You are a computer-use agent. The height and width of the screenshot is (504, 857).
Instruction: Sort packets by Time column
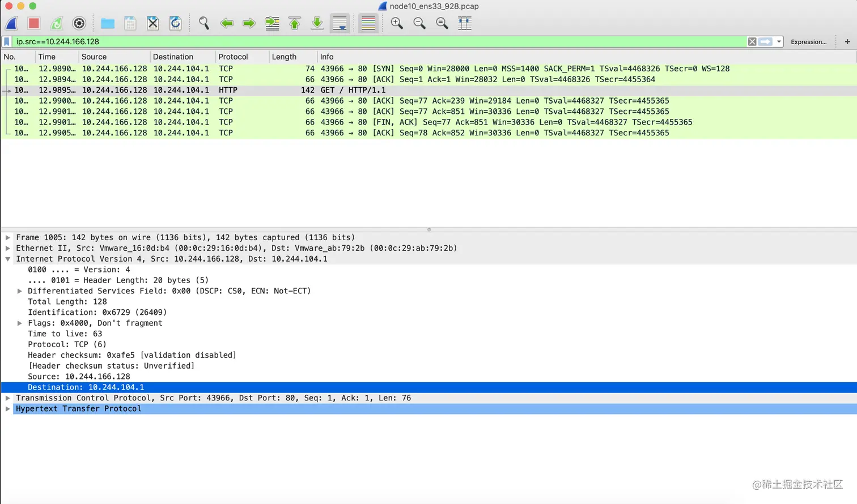tap(57, 57)
